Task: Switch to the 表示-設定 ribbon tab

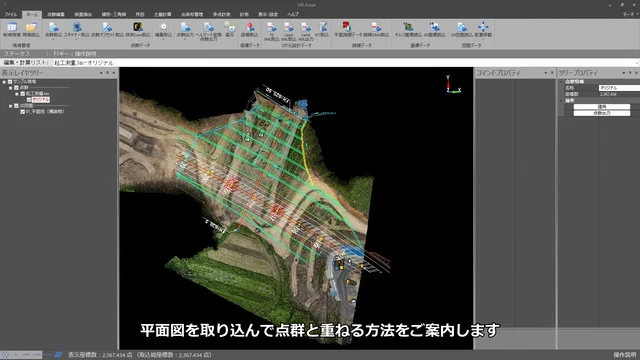Action: [x=268, y=14]
